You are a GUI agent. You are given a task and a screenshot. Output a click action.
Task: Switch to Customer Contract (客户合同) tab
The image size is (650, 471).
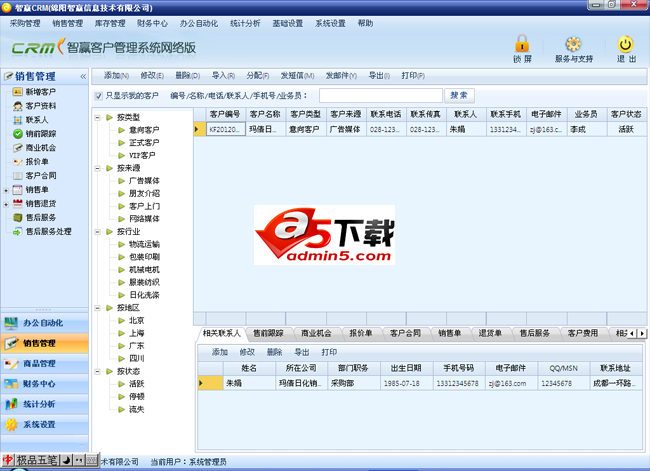click(x=405, y=333)
